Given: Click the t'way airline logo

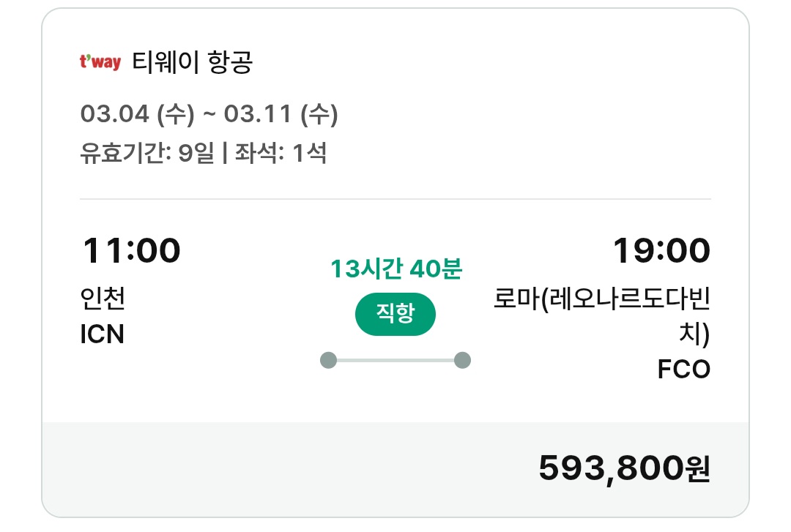Looking at the screenshot, I should [x=100, y=62].
